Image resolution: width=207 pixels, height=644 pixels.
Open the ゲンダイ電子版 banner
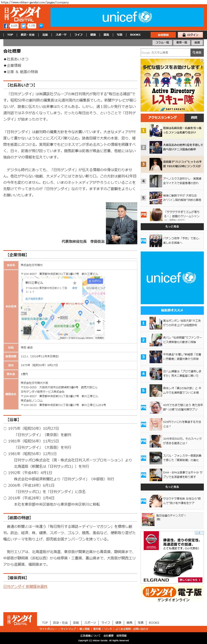tap(172, 594)
